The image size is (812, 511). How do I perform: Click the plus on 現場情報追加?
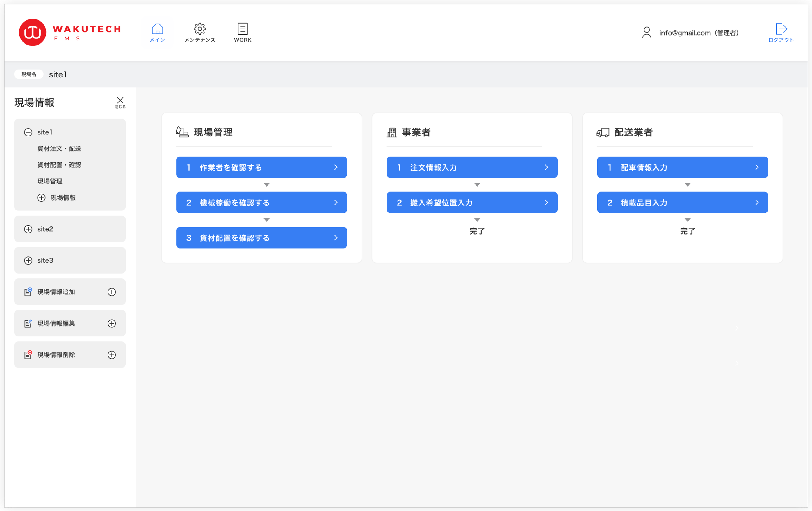click(112, 292)
